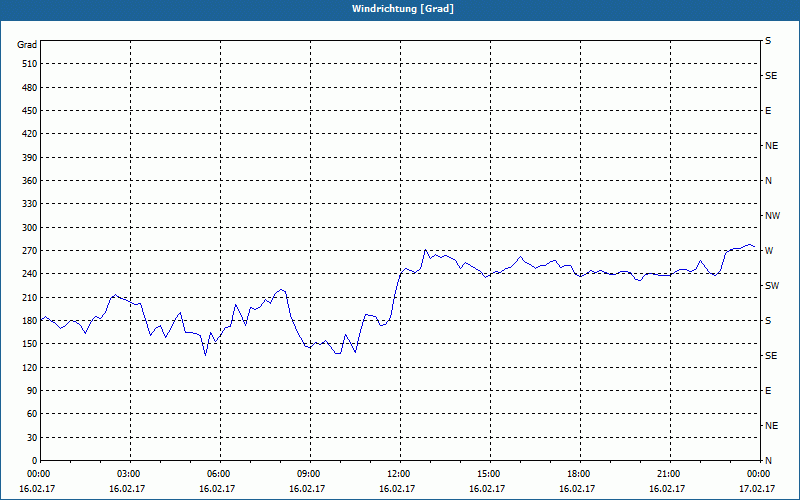This screenshot has width=800, height=500.
Task: Click the NW compass label
Action: click(772, 216)
